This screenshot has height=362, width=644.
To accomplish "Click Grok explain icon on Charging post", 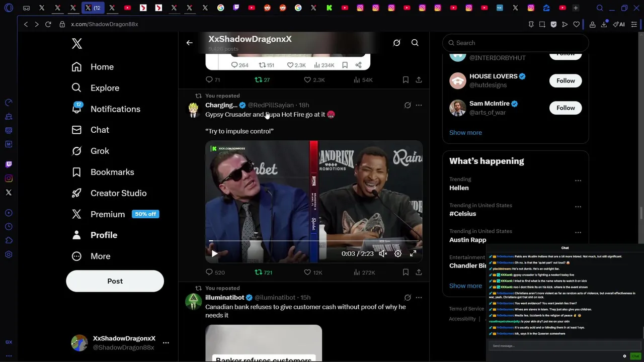I will click(x=408, y=106).
